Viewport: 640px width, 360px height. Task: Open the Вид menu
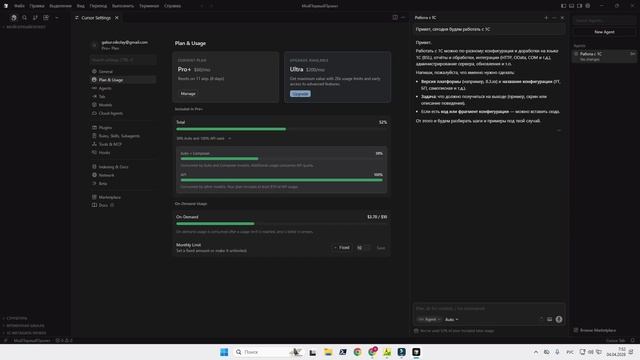[81, 6]
